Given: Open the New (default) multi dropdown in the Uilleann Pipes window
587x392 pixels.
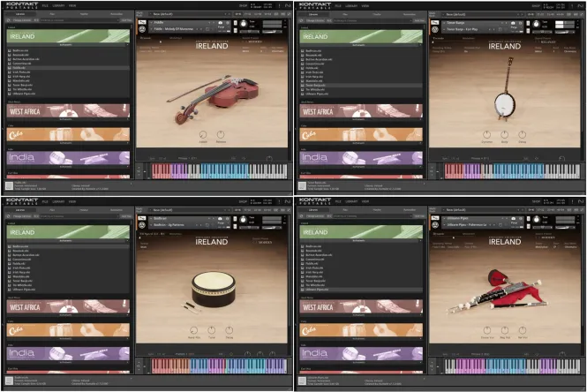Looking at the screenshot, I should (484, 209).
